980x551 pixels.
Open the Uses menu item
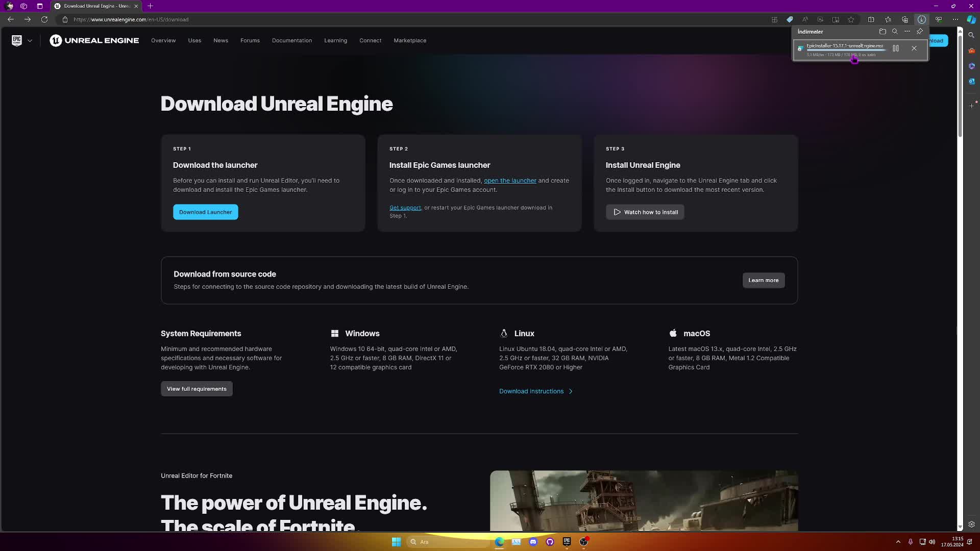pyautogui.click(x=194, y=40)
